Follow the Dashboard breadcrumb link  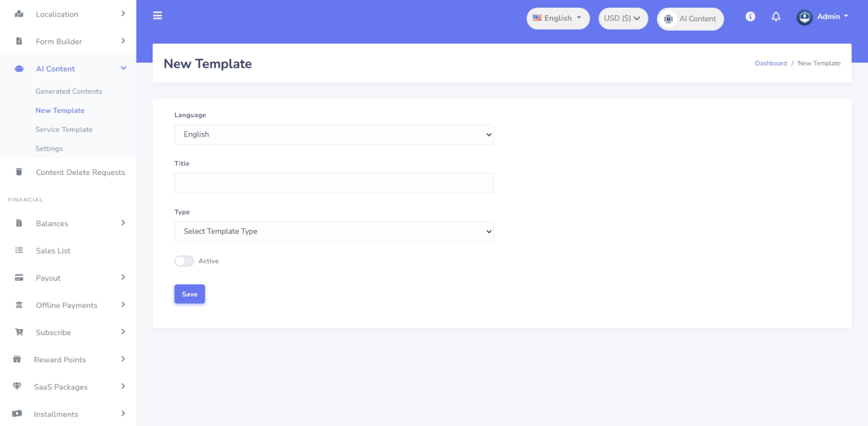pos(770,63)
